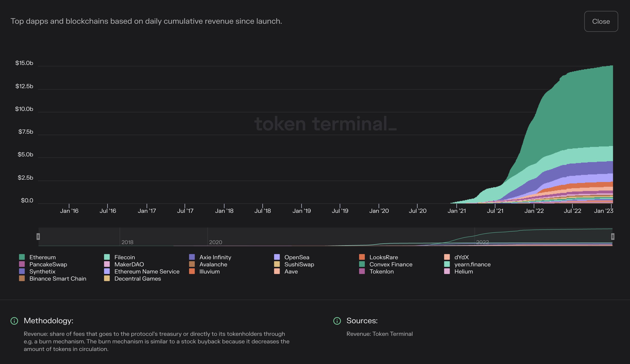Click the Methodology info icon
630x364 pixels.
click(14, 321)
